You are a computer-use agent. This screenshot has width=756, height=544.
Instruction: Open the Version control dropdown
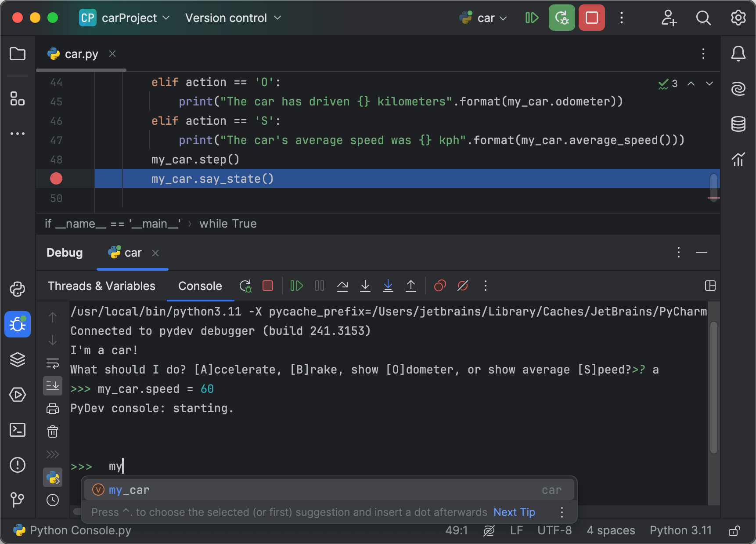coord(232,18)
